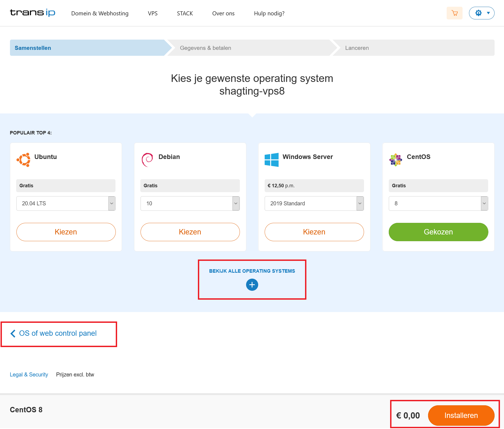
Task: Click the Ubuntu logo icon
Action: click(x=23, y=160)
